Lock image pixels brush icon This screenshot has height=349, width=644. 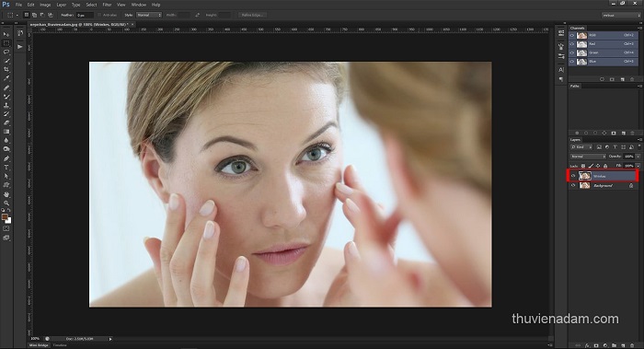591,166
